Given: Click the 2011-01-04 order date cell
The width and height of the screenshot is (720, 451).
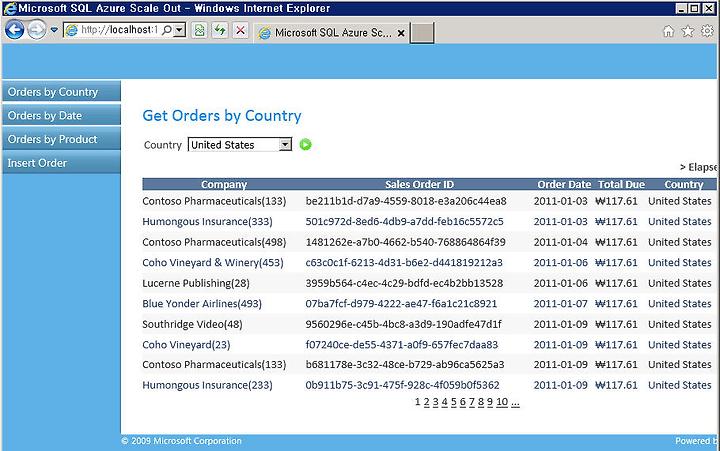Looking at the screenshot, I should (560, 242).
